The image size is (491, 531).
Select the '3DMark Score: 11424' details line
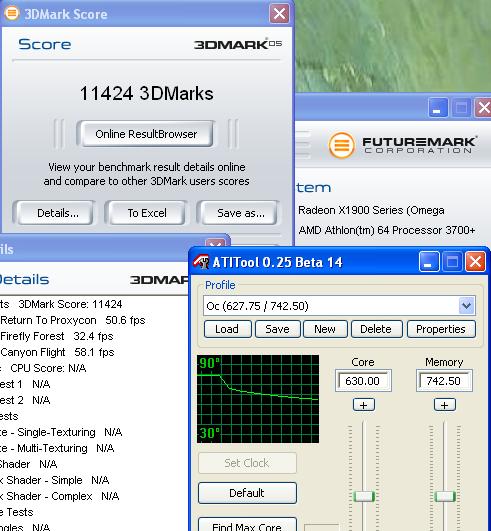tap(70, 304)
